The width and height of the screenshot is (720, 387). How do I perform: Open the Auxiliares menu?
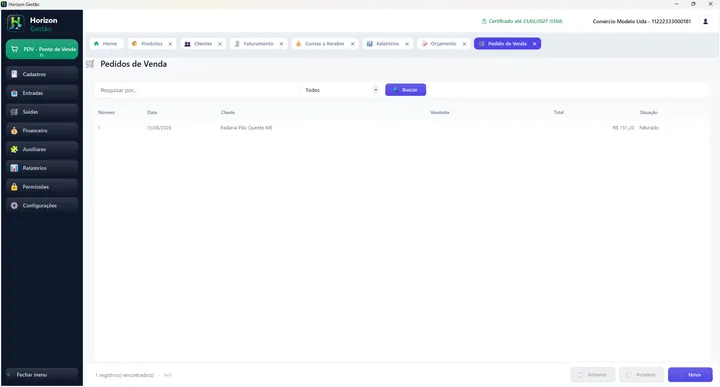[42, 149]
